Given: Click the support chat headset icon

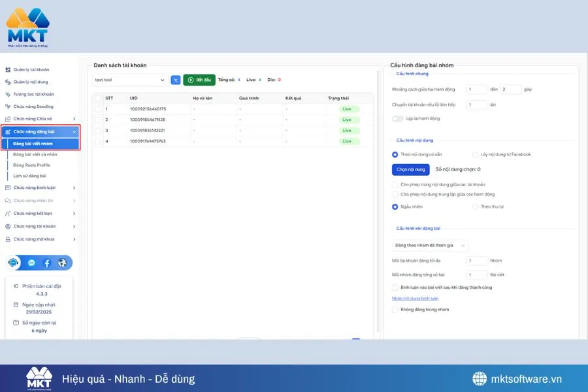Looking at the screenshot, I should tap(14, 263).
